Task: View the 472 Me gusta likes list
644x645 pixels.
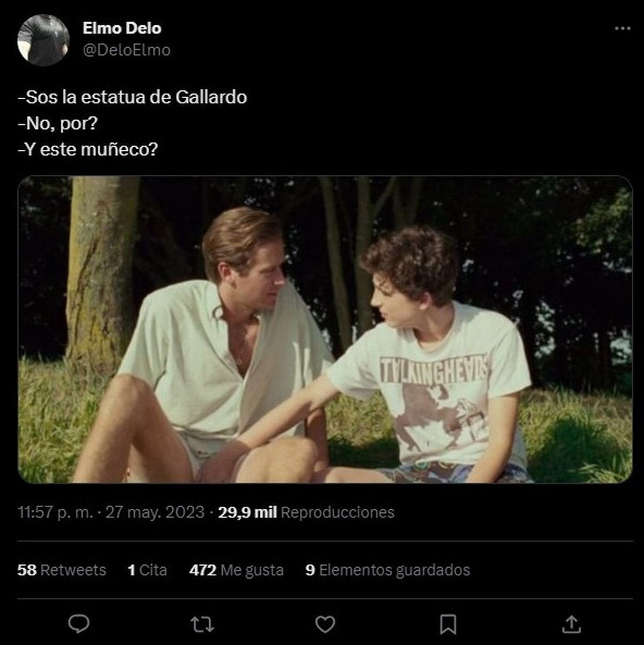Action: coord(236,570)
